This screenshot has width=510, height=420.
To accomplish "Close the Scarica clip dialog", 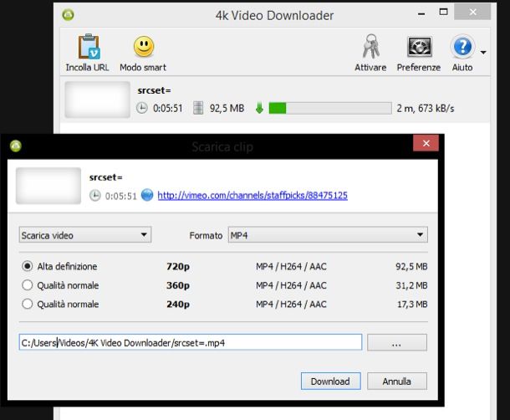I will click(426, 143).
